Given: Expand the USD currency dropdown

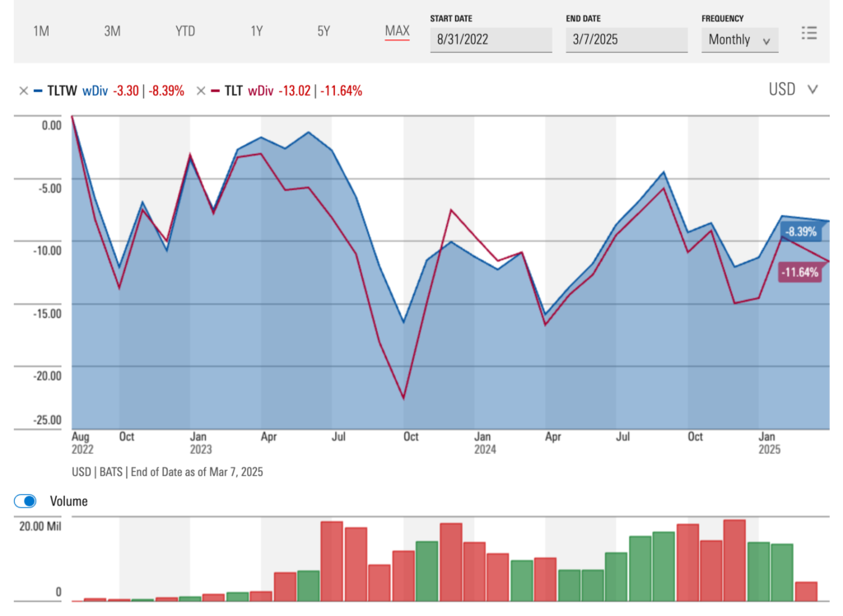Looking at the screenshot, I should pyautogui.click(x=794, y=90).
